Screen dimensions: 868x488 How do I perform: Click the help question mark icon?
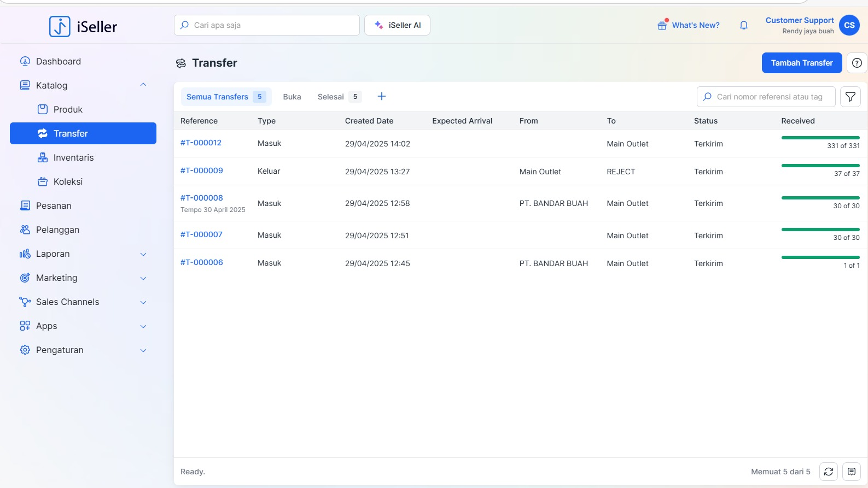[x=857, y=63]
